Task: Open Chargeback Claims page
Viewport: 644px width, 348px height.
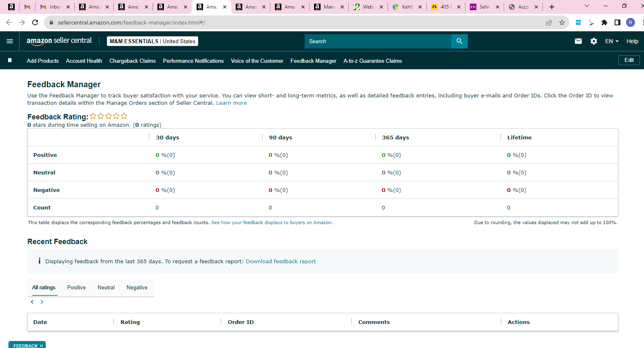Action: (133, 61)
